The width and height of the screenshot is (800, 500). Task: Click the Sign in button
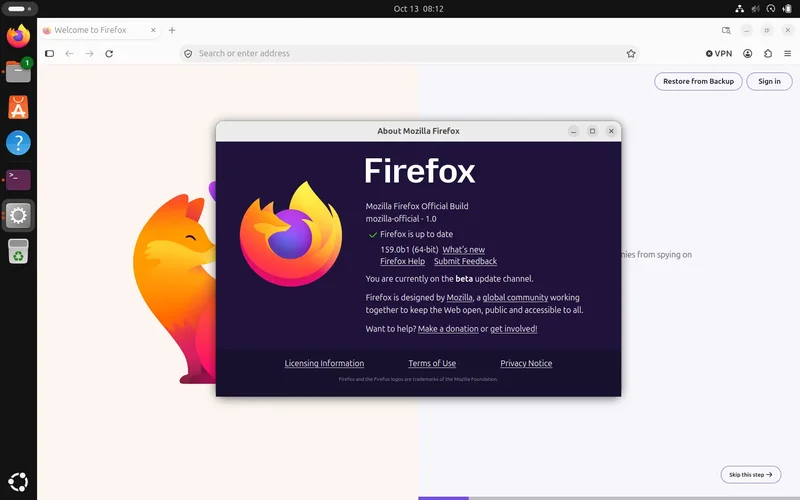(769, 82)
